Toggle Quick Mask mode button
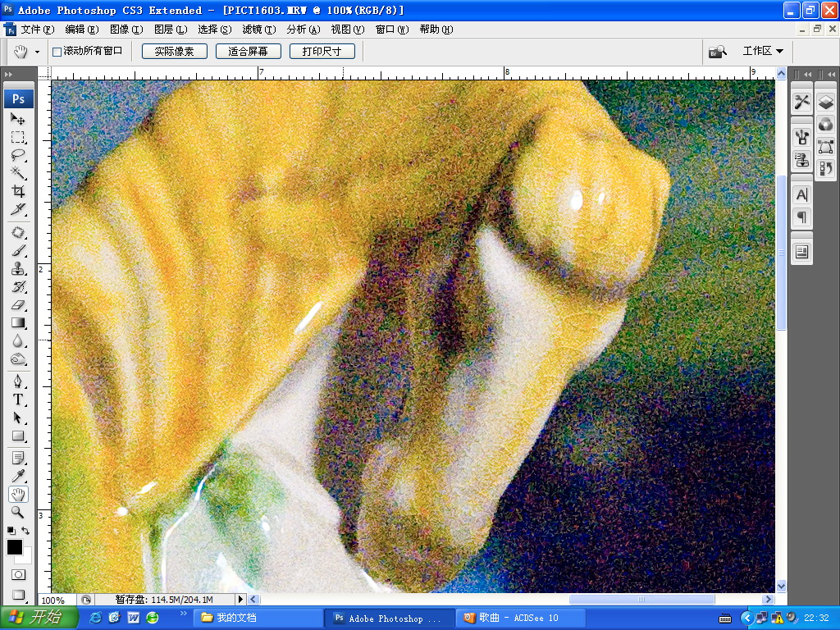 point(18,574)
